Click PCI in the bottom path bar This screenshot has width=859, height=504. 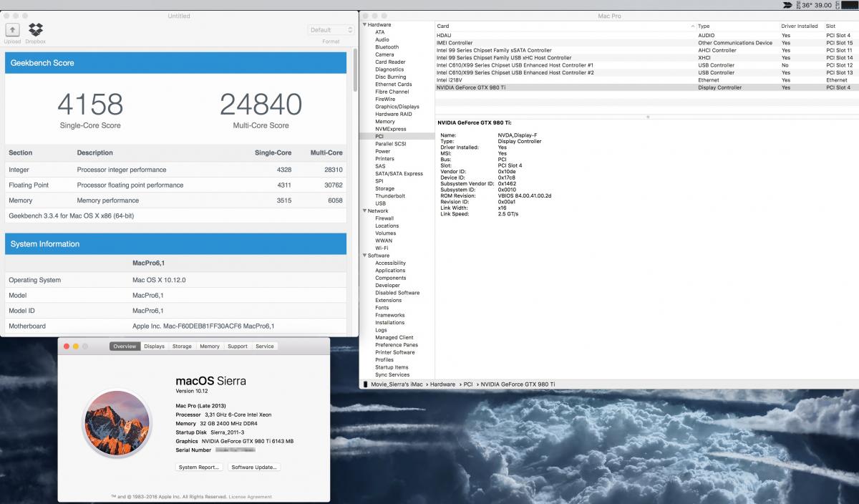[x=468, y=384]
